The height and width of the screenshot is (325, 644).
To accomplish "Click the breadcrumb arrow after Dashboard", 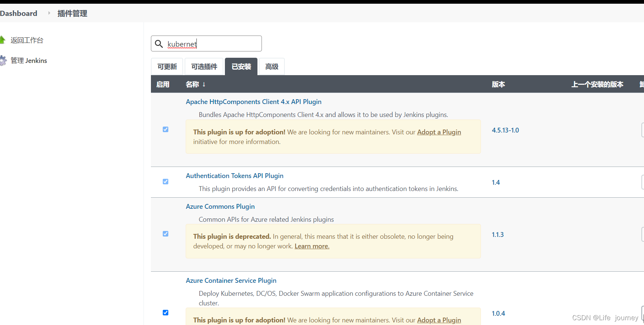I will (49, 13).
